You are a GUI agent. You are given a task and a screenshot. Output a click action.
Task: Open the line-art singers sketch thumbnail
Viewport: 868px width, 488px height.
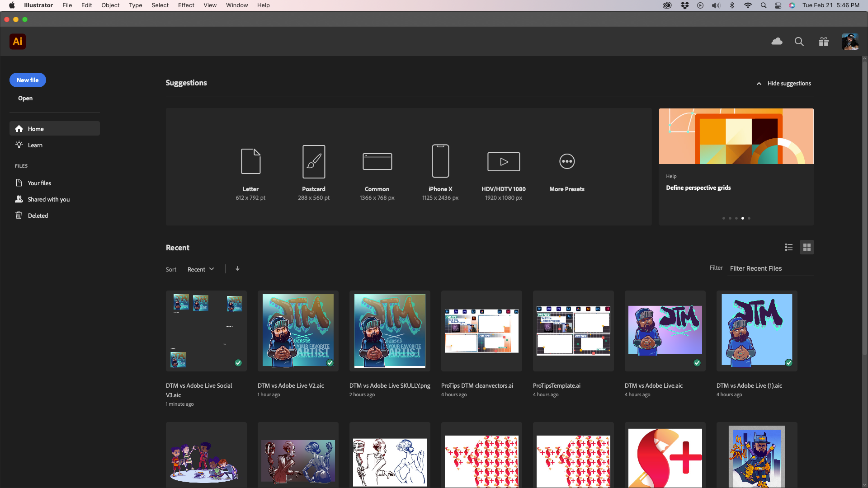(390, 455)
